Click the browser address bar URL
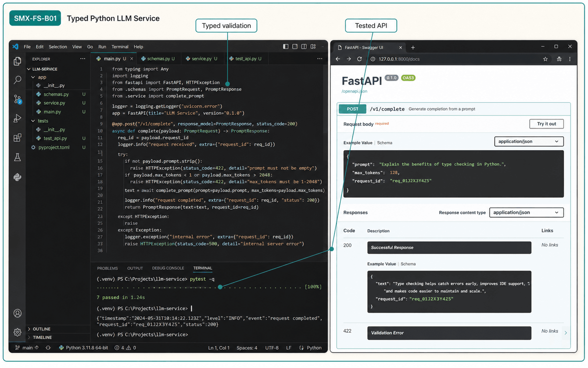The image size is (588, 368). point(399,59)
